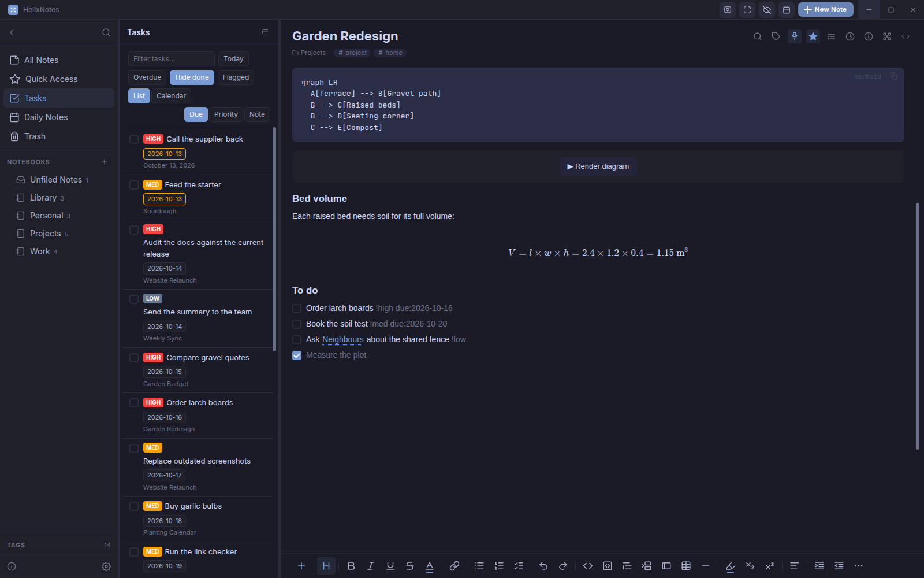Tick 'Order larch boards' in the note
The image size is (924, 578).
(x=297, y=309)
